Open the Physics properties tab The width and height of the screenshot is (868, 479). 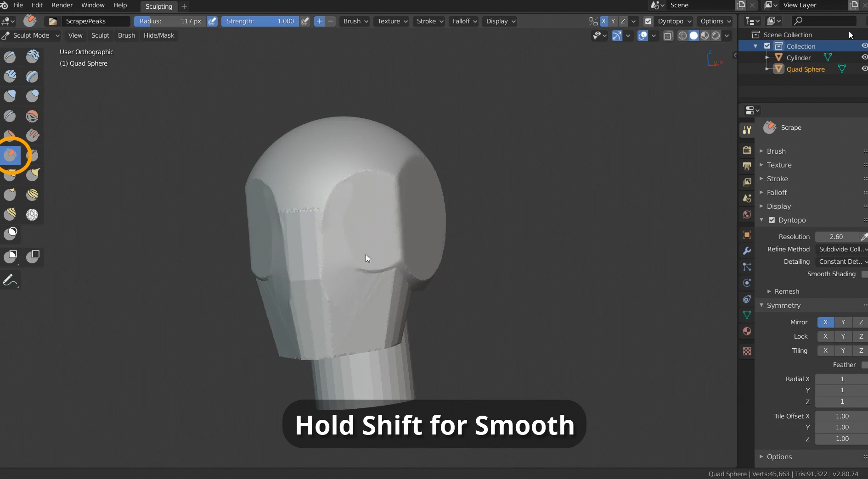click(x=747, y=283)
